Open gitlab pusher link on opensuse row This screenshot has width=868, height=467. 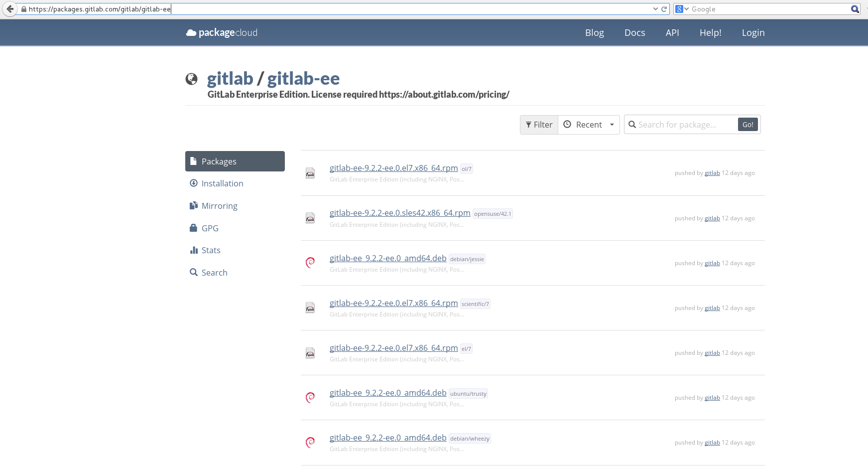712,218
